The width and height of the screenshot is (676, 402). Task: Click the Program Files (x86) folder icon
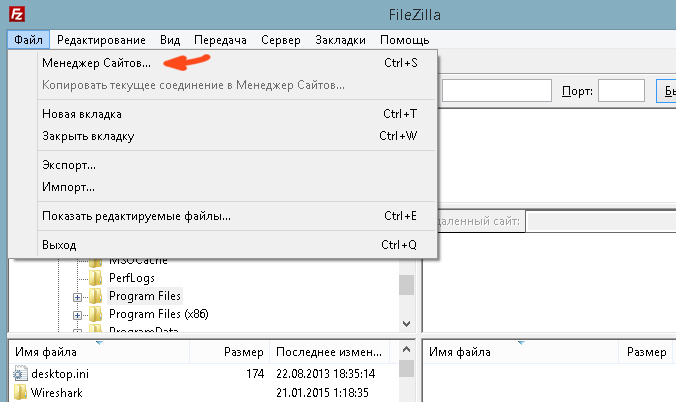[x=96, y=314]
